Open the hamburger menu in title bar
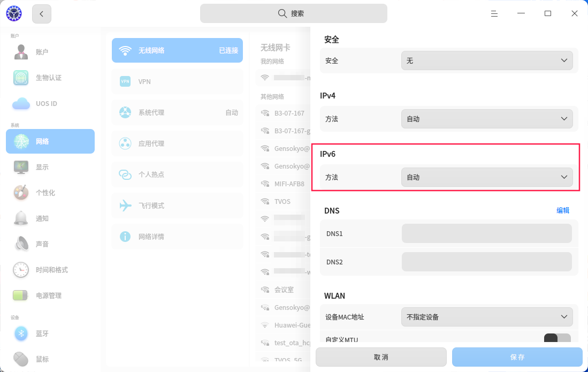Image resolution: width=588 pixels, height=372 pixels. (494, 13)
